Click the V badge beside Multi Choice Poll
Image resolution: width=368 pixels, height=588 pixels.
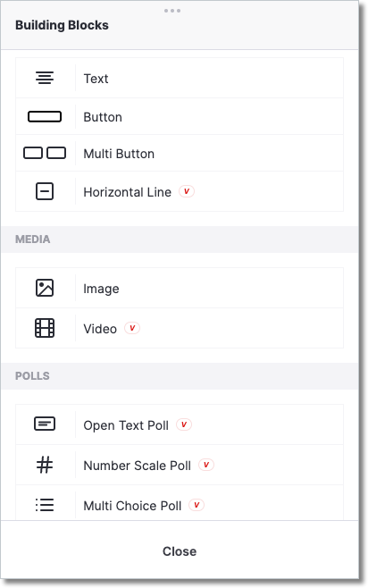pos(197,505)
